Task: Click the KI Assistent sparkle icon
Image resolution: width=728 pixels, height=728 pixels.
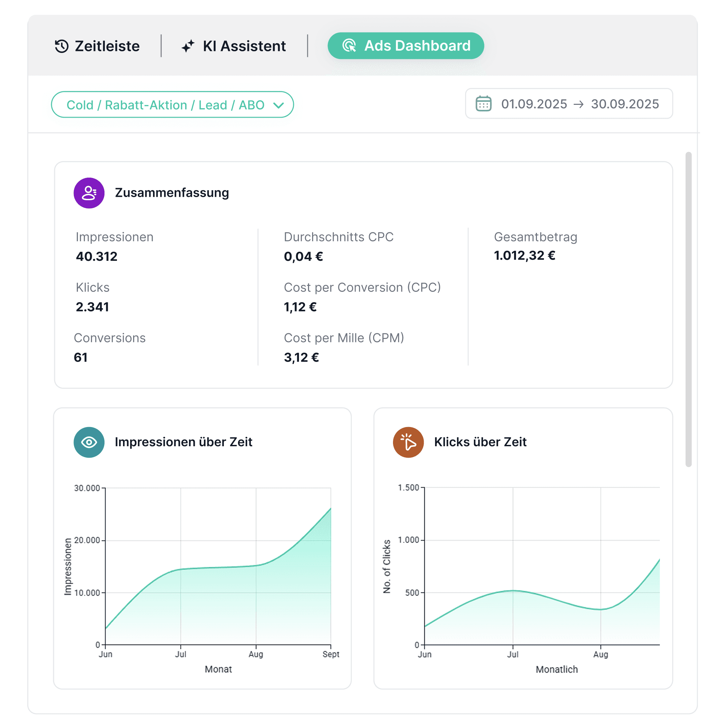Action: pyautogui.click(x=188, y=46)
